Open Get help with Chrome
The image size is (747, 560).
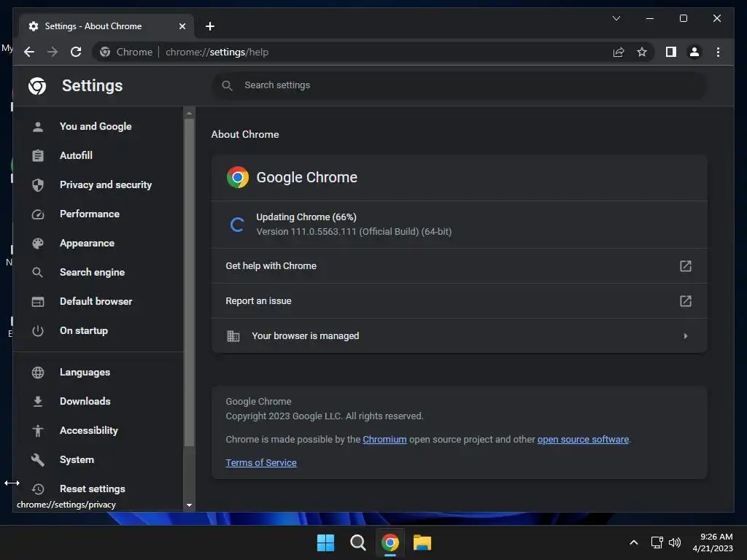click(x=460, y=265)
